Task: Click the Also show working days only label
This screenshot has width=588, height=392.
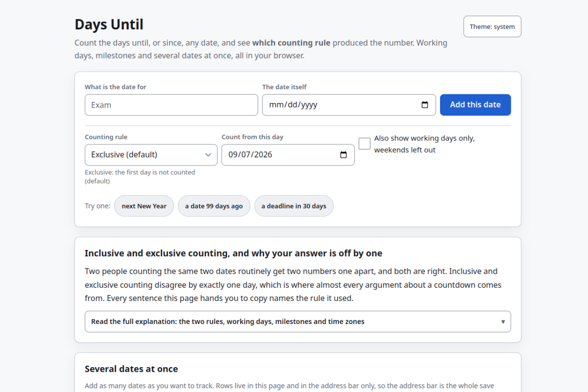Action: point(424,144)
